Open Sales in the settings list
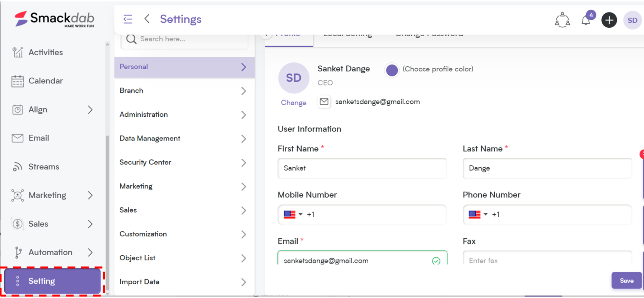 click(x=184, y=210)
